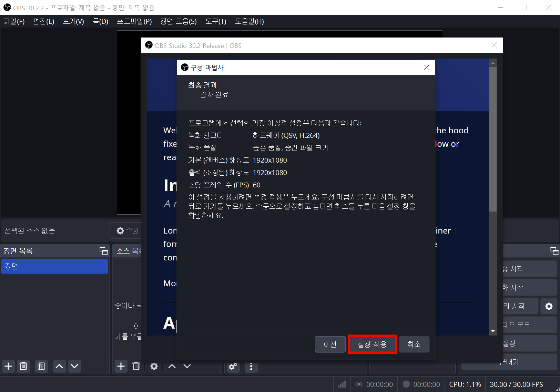Click the 이전 button in the wizard

pyautogui.click(x=330, y=344)
